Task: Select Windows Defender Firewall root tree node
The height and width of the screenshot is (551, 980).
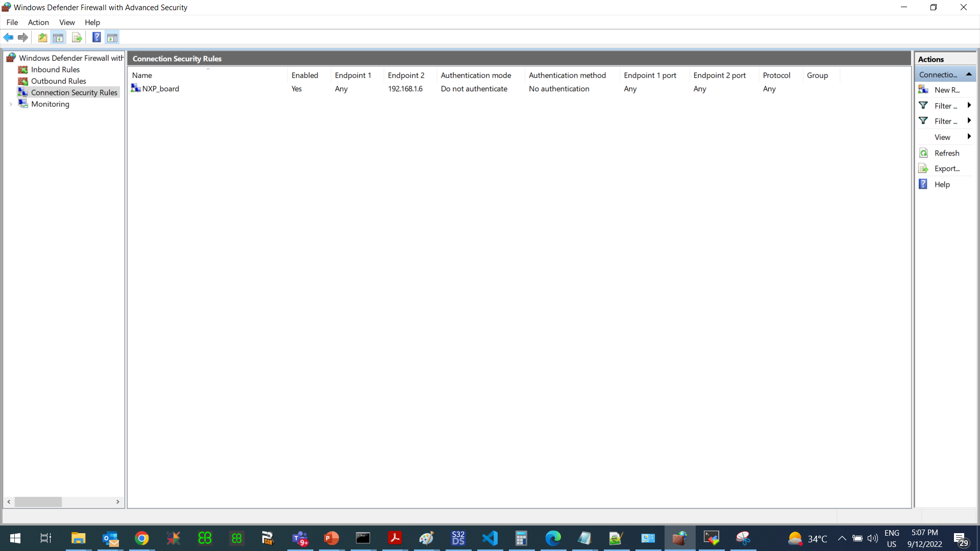Action: tap(71, 58)
